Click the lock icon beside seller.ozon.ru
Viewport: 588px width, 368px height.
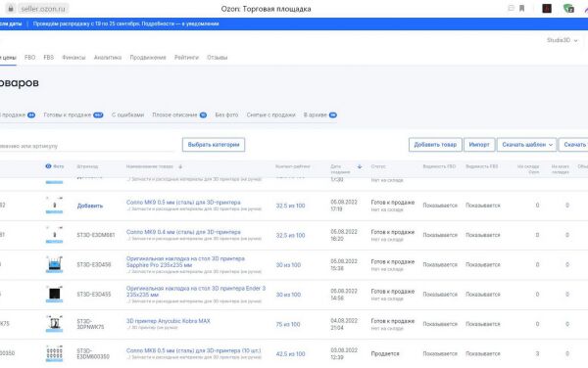pos(11,8)
